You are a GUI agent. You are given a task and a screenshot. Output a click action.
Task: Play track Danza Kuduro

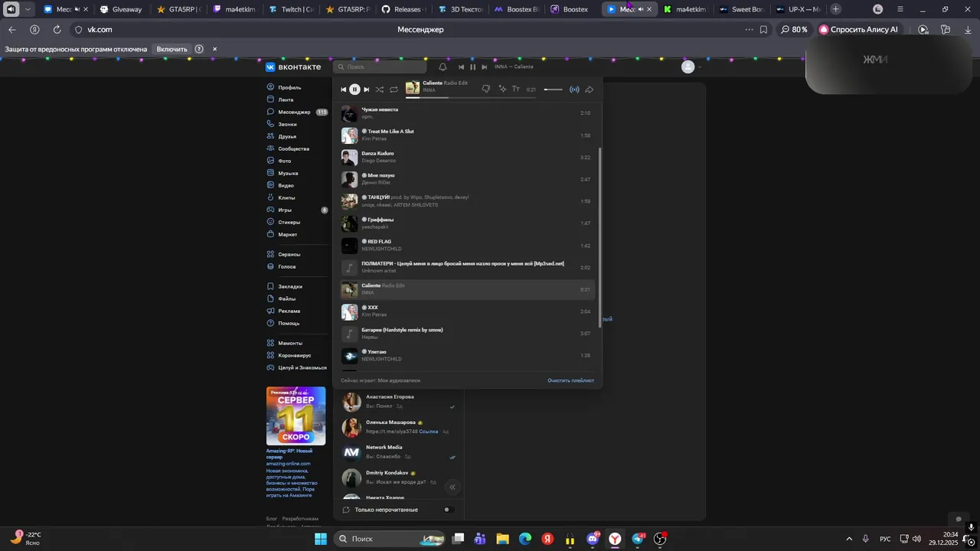pyautogui.click(x=467, y=157)
